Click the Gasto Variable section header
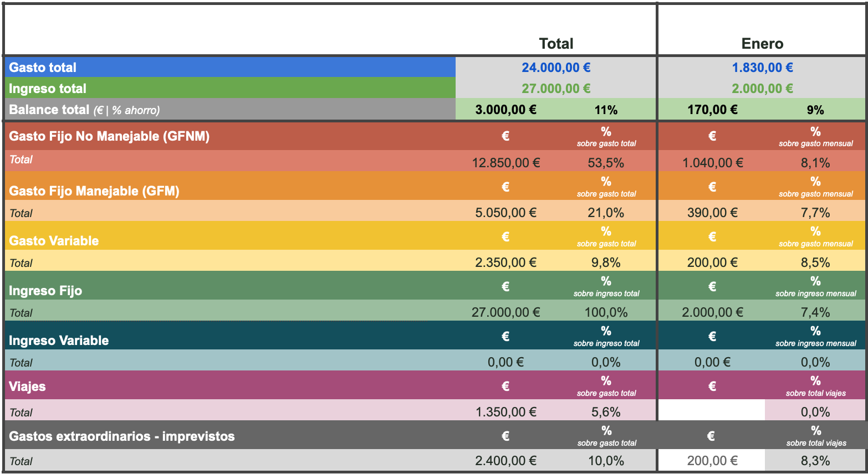Image resolution: width=868 pixels, height=474 pixels. pyautogui.click(x=54, y=241)
